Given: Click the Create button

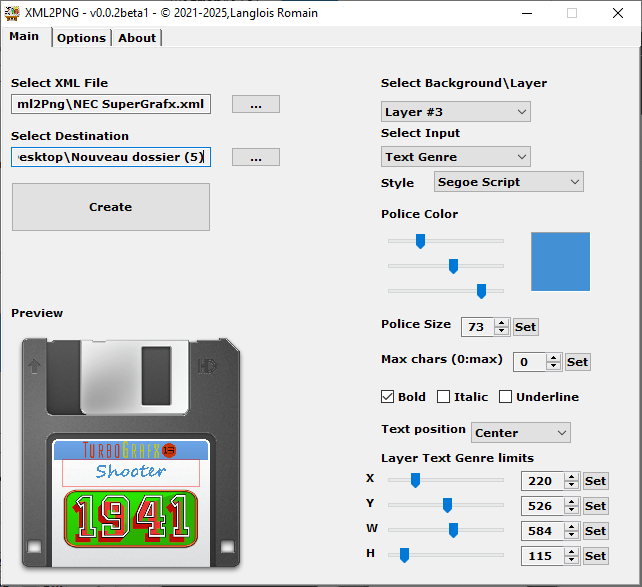Looking at the screenshot, I should pyautogui.click(x=111, y=207).
